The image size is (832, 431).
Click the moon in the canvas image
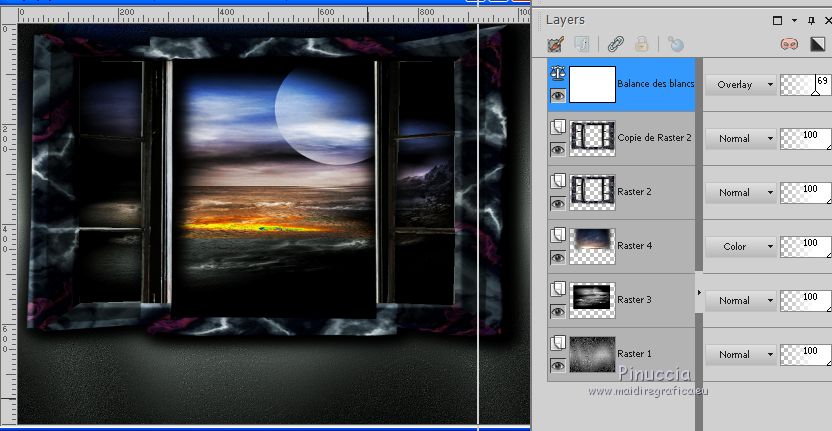pyautogui.click(x=324, y=115)
